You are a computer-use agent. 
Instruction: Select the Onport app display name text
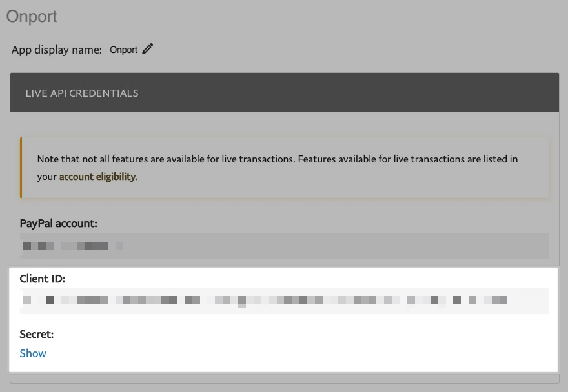123,50
